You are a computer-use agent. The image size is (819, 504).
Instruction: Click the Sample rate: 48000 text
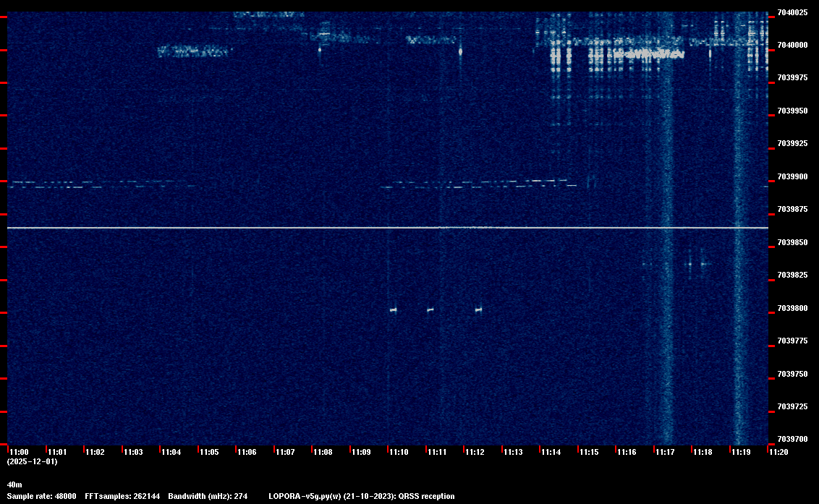click(42, 496)
